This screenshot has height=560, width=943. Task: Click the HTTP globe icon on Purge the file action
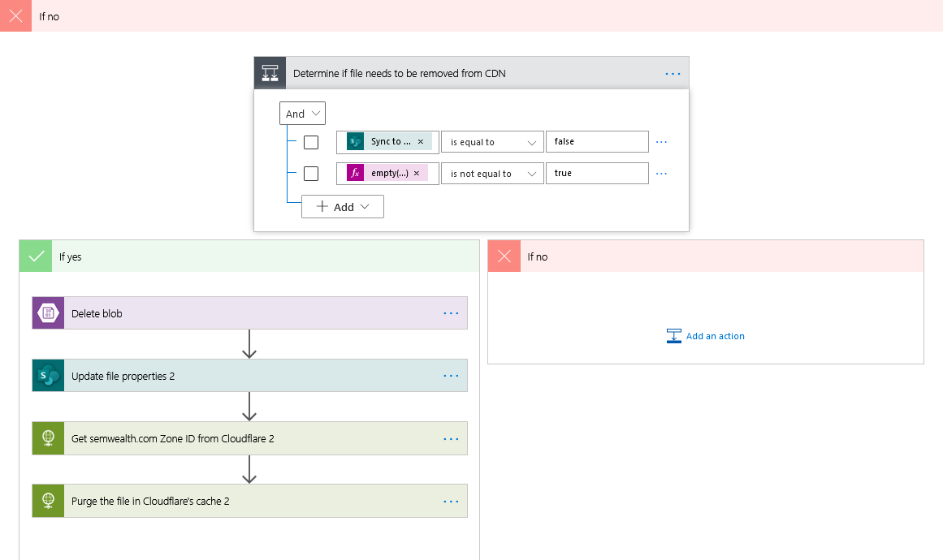click(x=48, y=501)
